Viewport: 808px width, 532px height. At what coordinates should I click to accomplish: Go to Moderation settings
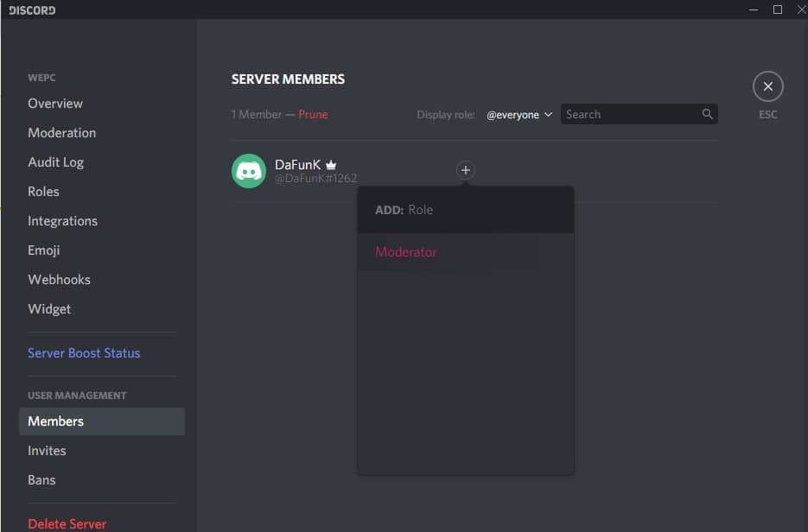(62, 133)
